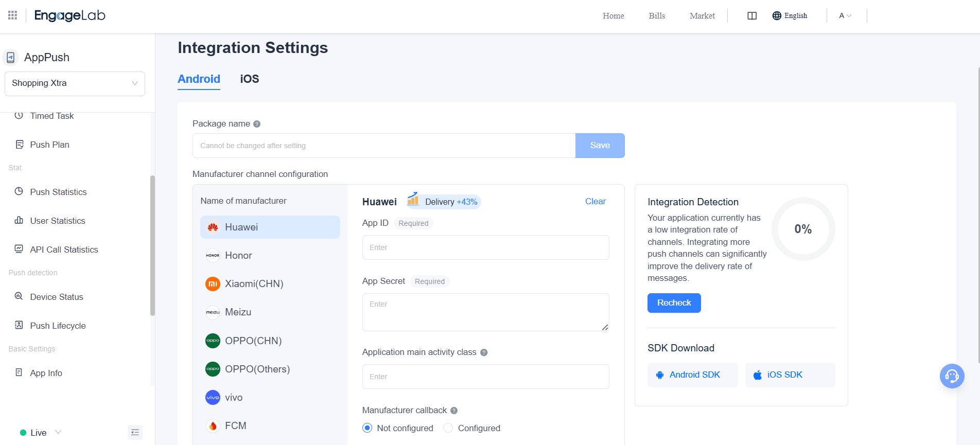Focus the Application main activity class field
Image resolution: width=980 pixels, height=445 pixels.
486,377
